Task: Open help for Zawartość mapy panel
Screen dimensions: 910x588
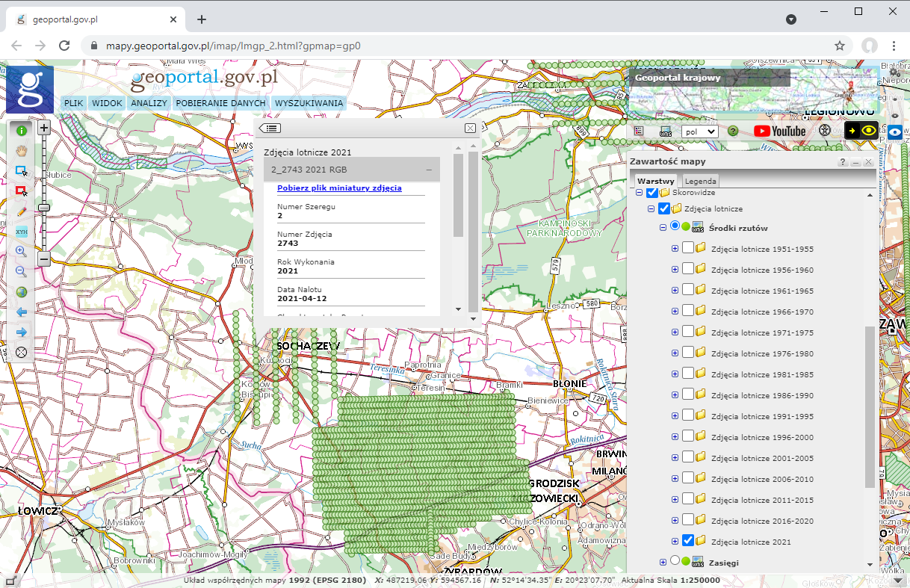Action: pos(842,161)
